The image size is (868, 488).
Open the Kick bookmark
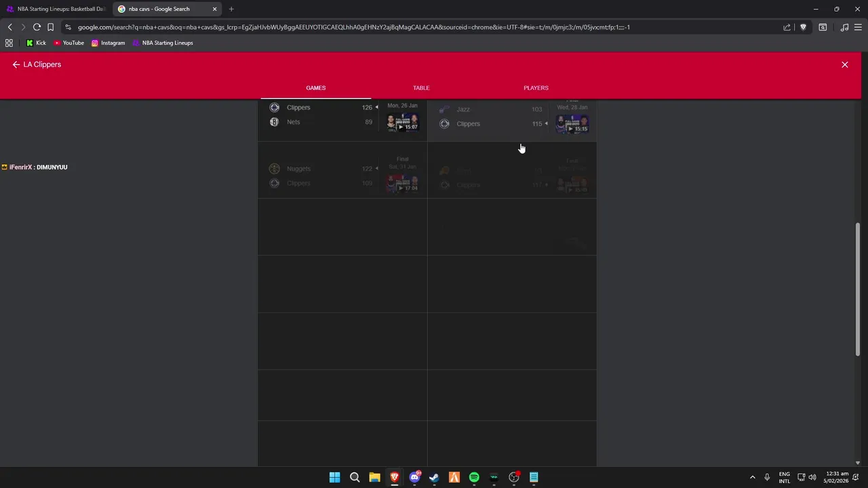pyautogui.click(x=36, y=43)
